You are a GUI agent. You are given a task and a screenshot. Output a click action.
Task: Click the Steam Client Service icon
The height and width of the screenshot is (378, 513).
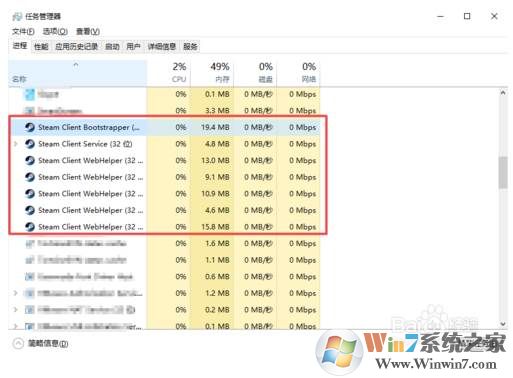tap(30, 144)
